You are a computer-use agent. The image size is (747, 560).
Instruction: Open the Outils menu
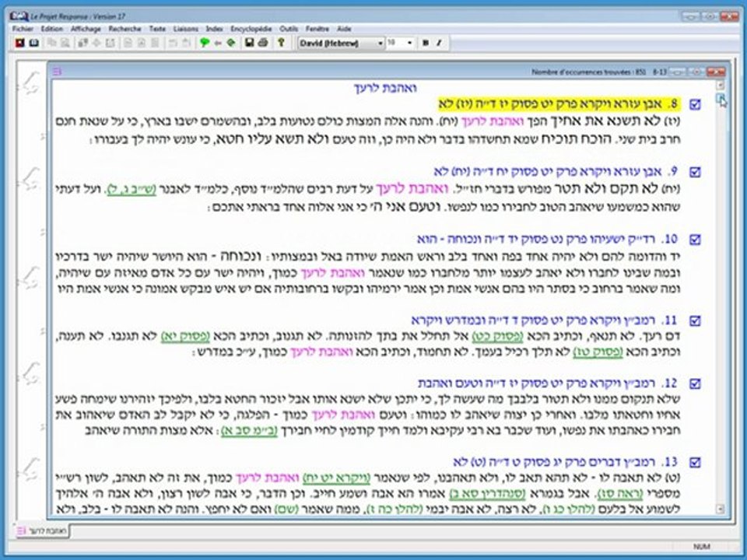tap(289, 29)
